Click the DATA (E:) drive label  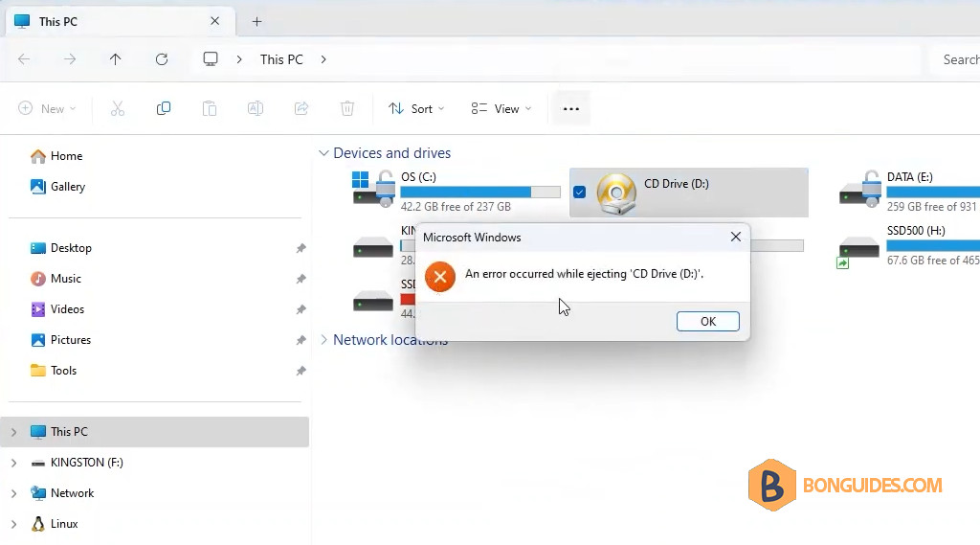[x=910, y=177]
